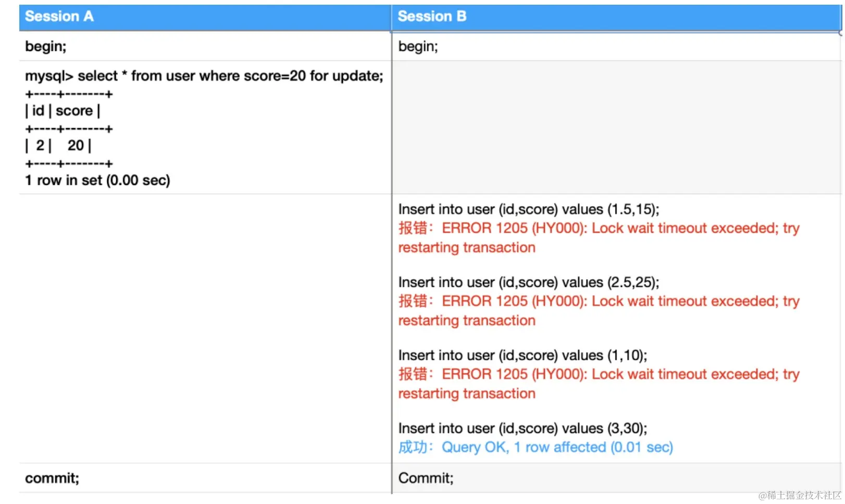Click the select for update query line
Screen dimensions: 845x504
pyautogui.click(x=204, y=76)
